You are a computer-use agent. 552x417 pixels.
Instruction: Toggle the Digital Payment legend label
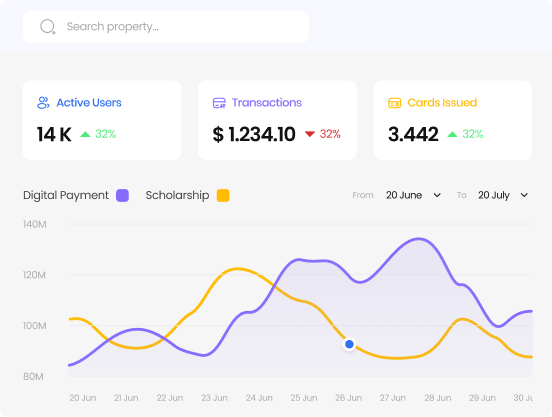point(66,195)
